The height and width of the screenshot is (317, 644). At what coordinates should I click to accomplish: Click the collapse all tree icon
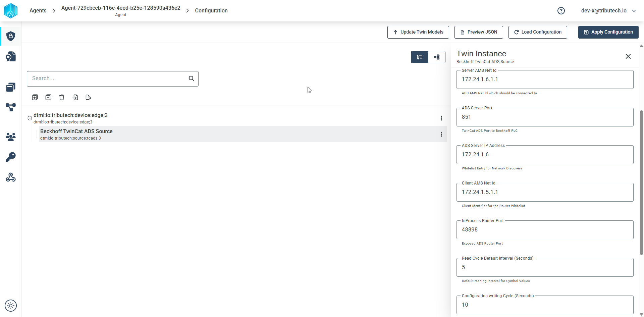click(x=48, y=97)
